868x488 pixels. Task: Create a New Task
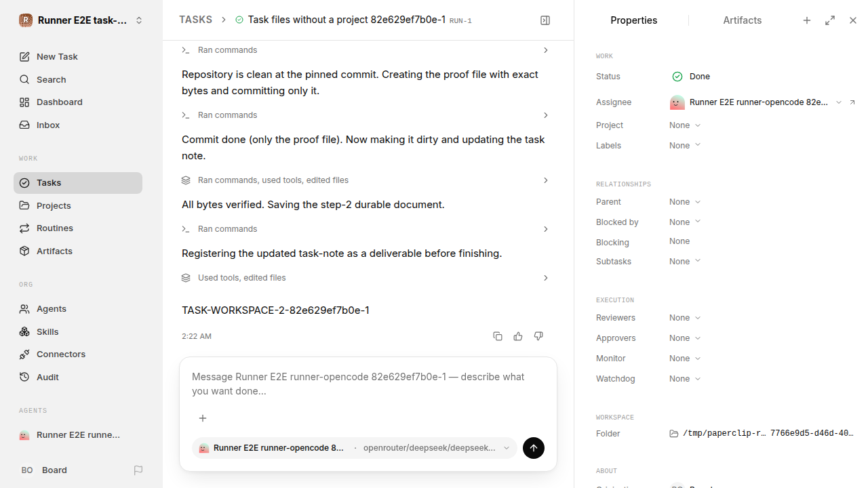pyautogui.click(x=78, y=57)
